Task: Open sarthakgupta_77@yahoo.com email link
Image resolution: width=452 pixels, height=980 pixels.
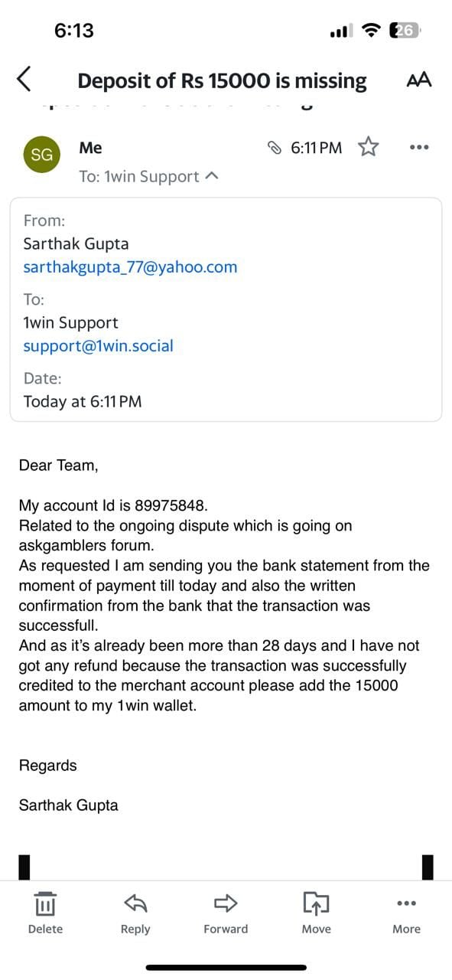Action: coord(130,267)
